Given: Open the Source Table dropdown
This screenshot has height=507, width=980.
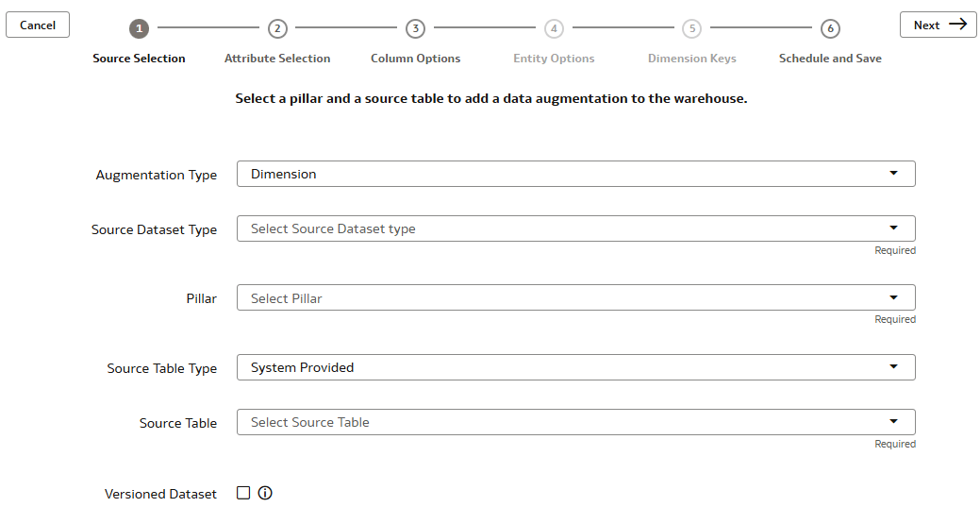Looking at the screenshot, I should tap(575, 422).
